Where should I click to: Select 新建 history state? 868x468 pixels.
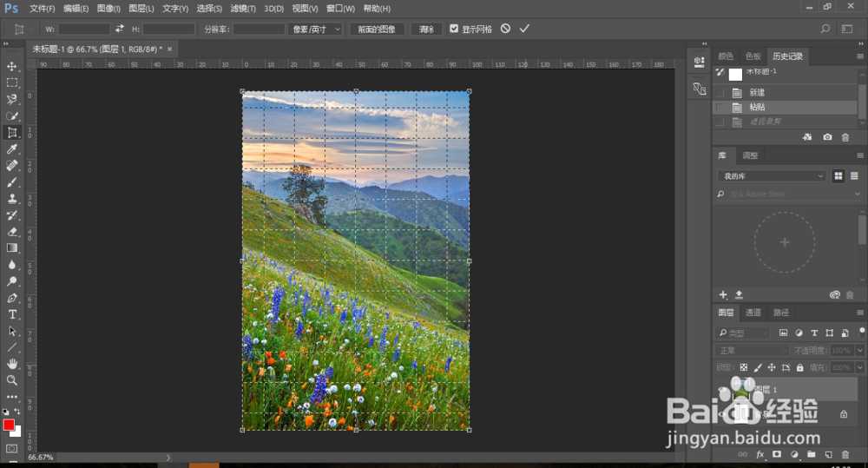tap(785, 93)
